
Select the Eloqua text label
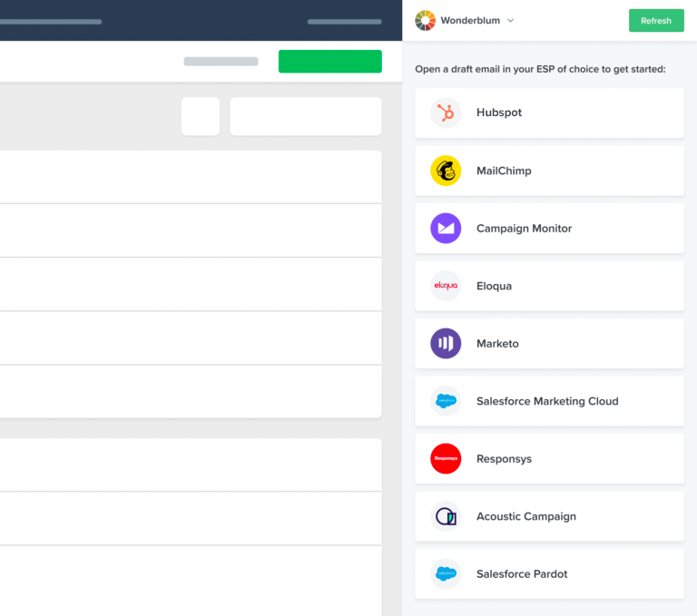[x=494, y=286]
